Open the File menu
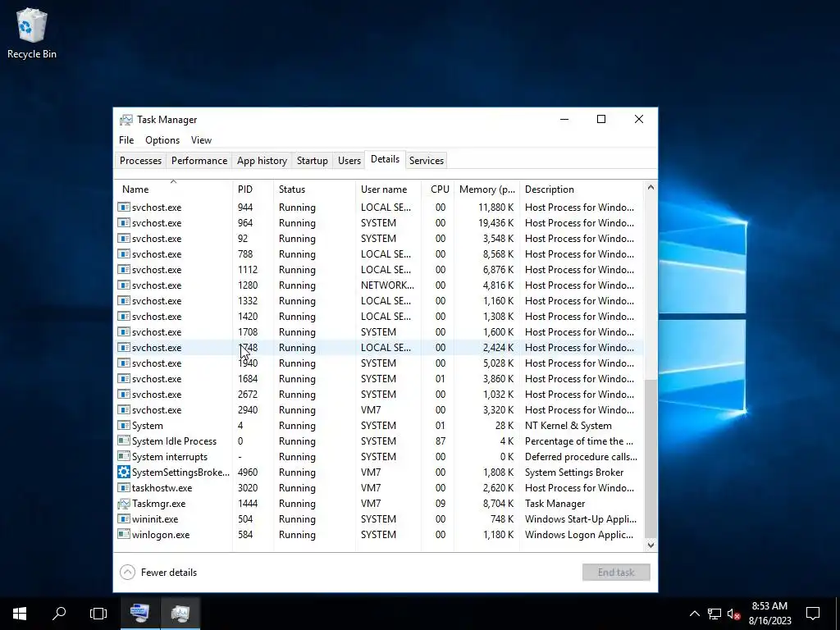The image size is (840, 630). pyautogui.click(x=126, y=139)
